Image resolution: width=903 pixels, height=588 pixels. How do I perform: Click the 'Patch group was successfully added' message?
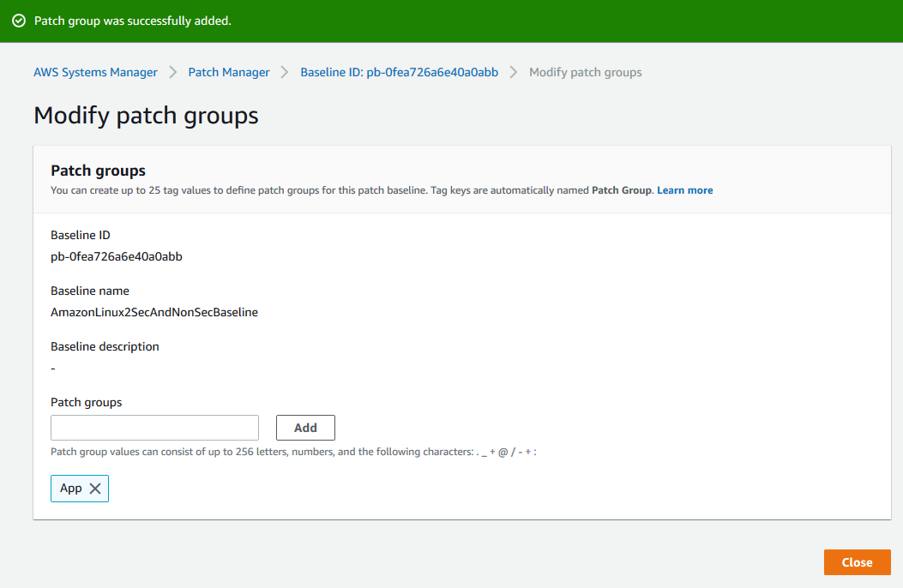click(132, 21)
